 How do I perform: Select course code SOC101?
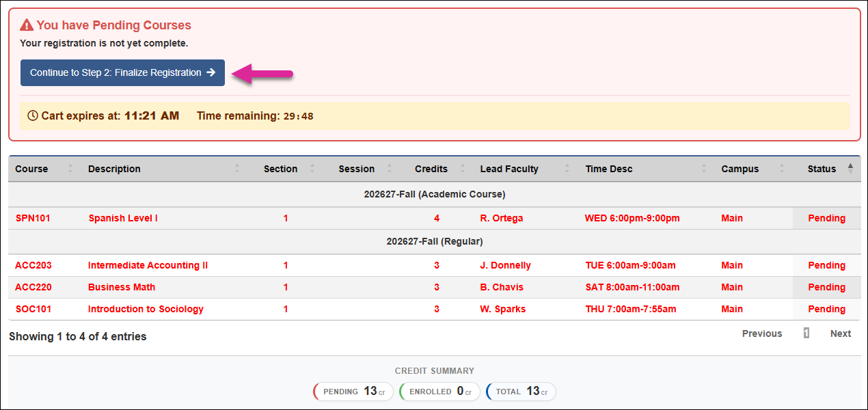[33, 309]
